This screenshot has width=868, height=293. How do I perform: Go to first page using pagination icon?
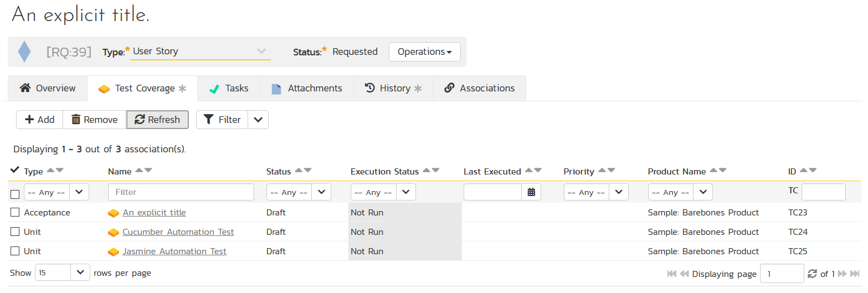pos(672,274)
